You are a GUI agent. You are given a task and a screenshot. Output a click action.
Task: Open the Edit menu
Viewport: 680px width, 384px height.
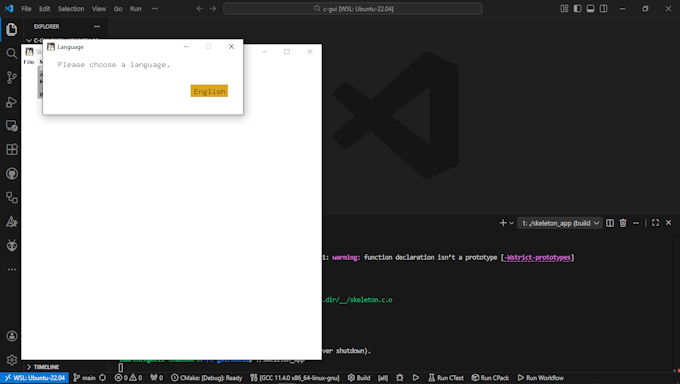45,9
